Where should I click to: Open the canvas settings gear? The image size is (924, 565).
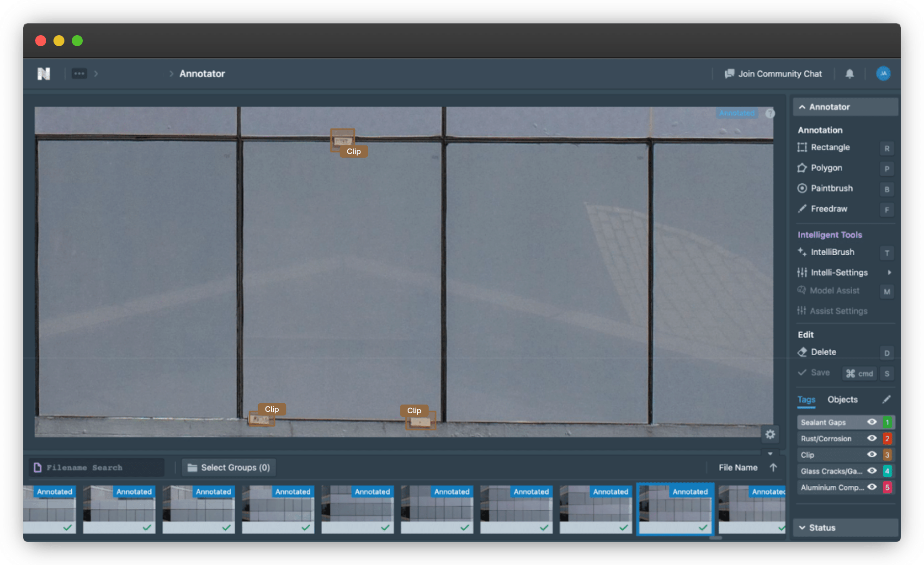(x=770, y=434)
